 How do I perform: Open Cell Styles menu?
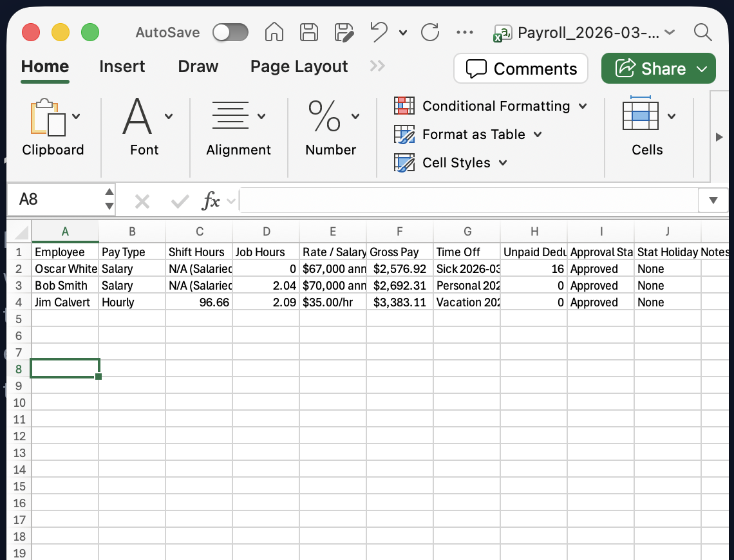pyautogui.click(x=451, y=163)
